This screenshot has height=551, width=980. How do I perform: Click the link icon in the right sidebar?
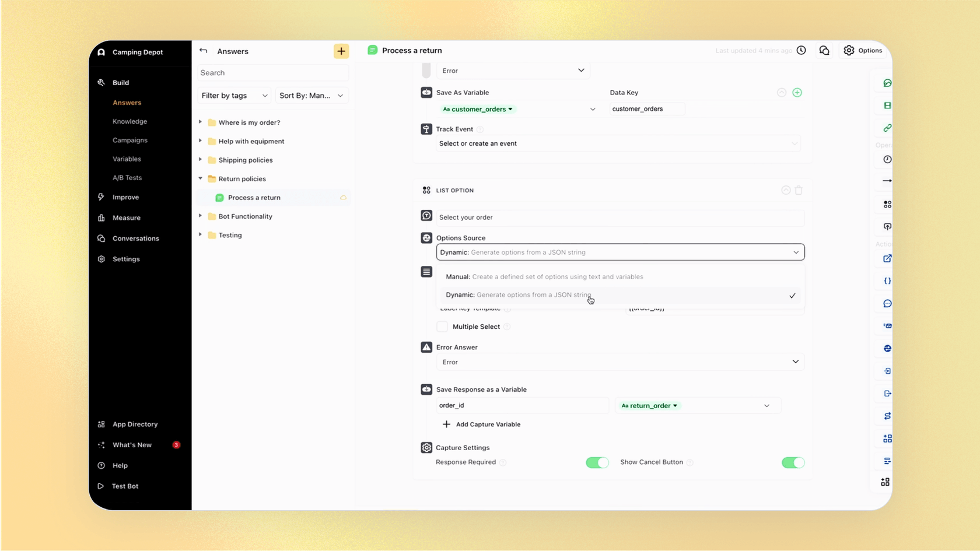(x=888, y=128)
